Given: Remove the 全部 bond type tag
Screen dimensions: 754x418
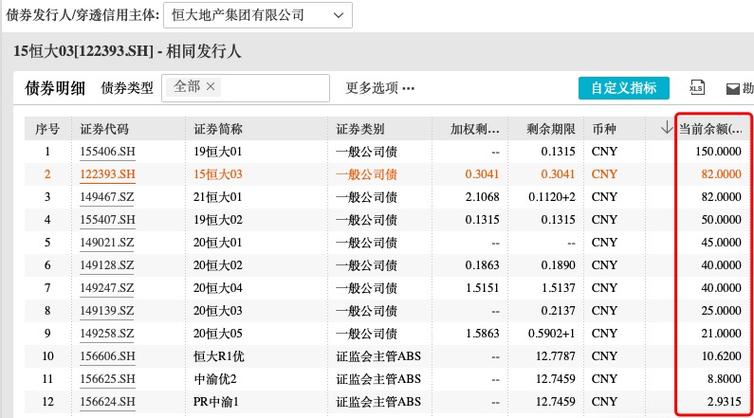Looking at the screenshot, I should tap(210, 87).
